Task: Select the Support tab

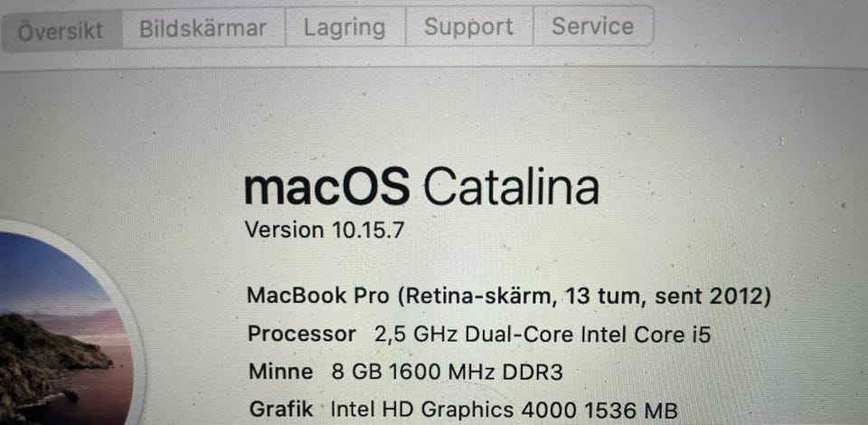Action: (469, 27)
